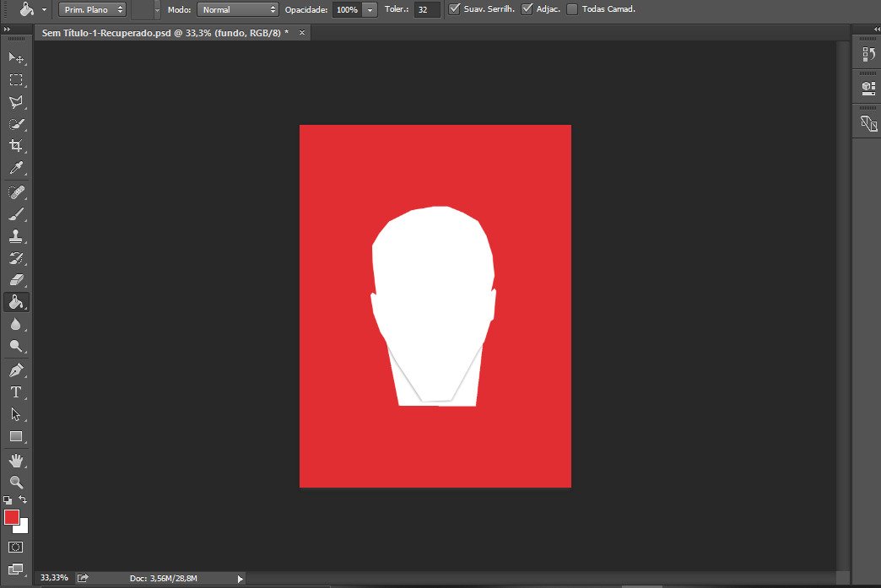Click the white background color swatch

coord(23,528)
